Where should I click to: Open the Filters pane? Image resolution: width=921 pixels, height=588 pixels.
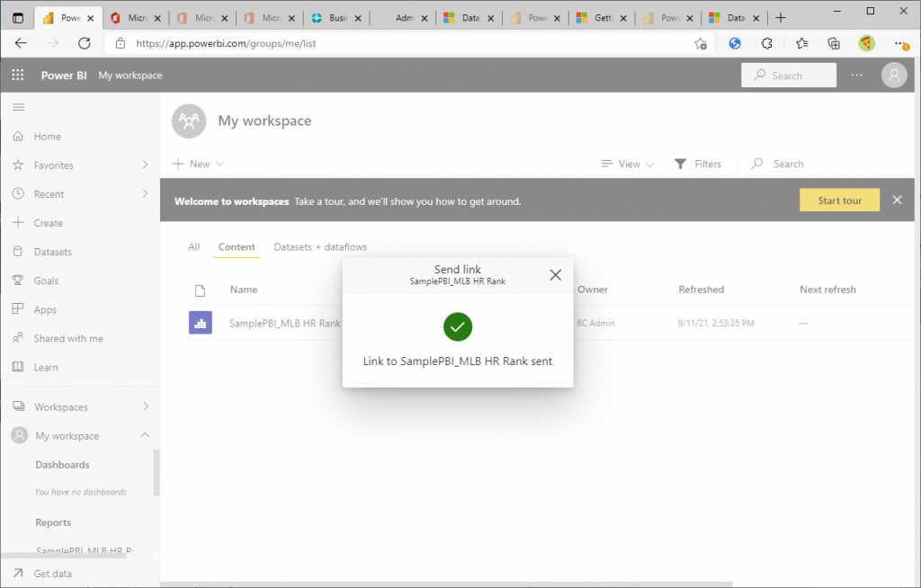[x=698, y=164]
